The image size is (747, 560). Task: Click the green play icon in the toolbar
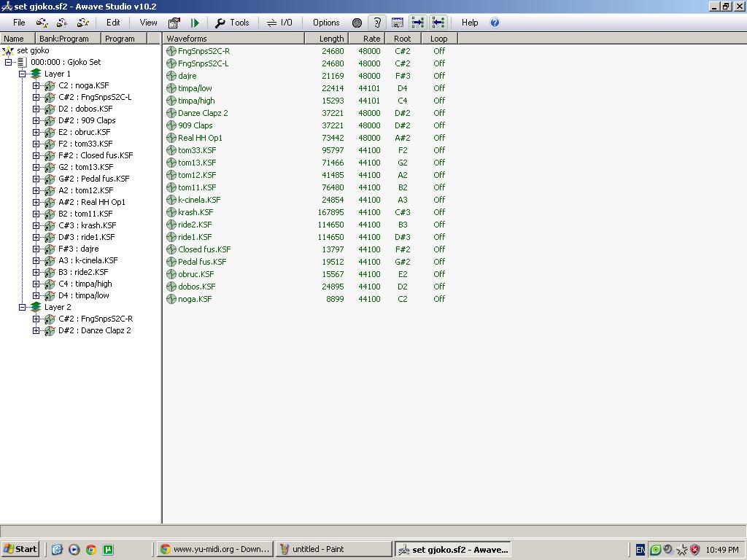195,23
